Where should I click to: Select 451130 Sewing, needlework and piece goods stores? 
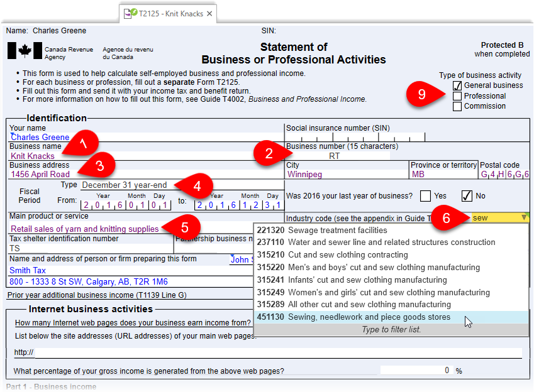391,317
